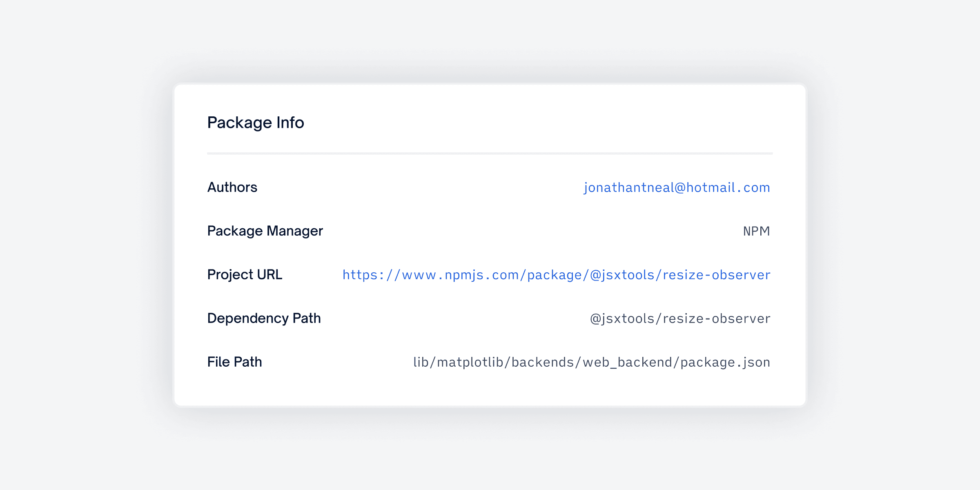
Task: Click "resize-observer" at end of Project URL link
Action: pyautogui.click(x=716, y=275)
